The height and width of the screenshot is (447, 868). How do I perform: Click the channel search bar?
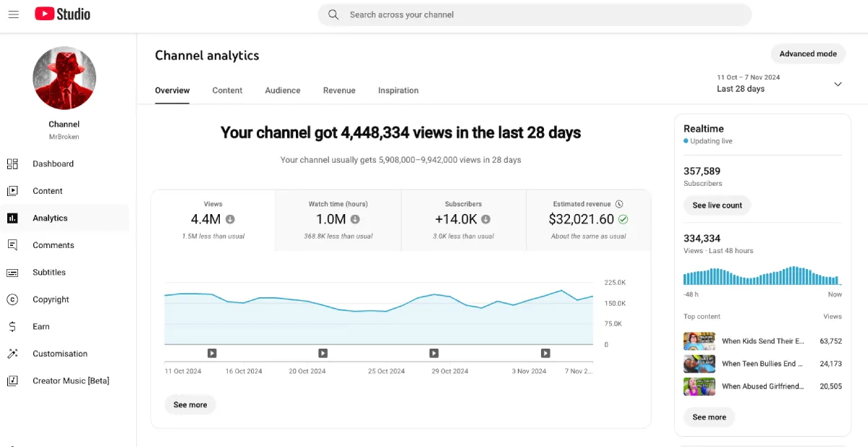click(x=535, y=14)
